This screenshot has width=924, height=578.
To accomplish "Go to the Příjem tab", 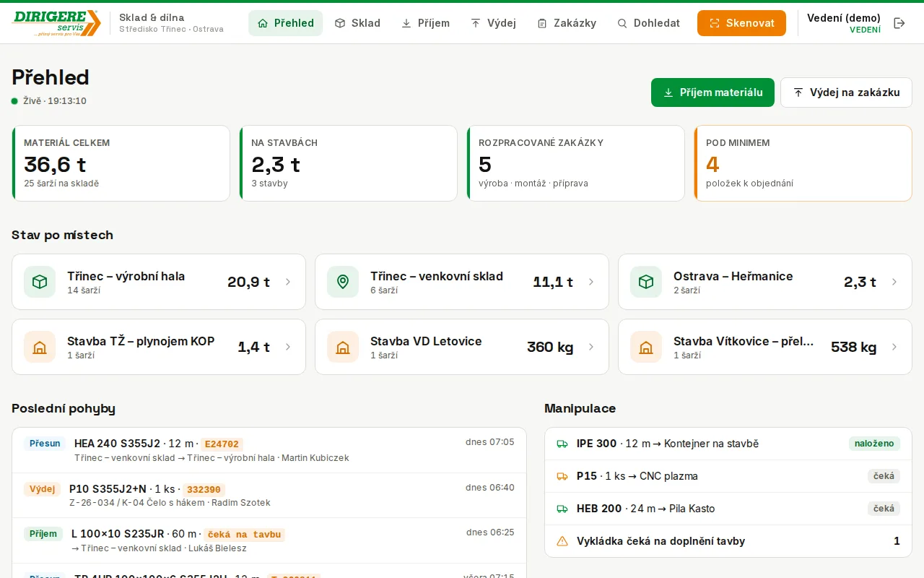I will 425,23.
